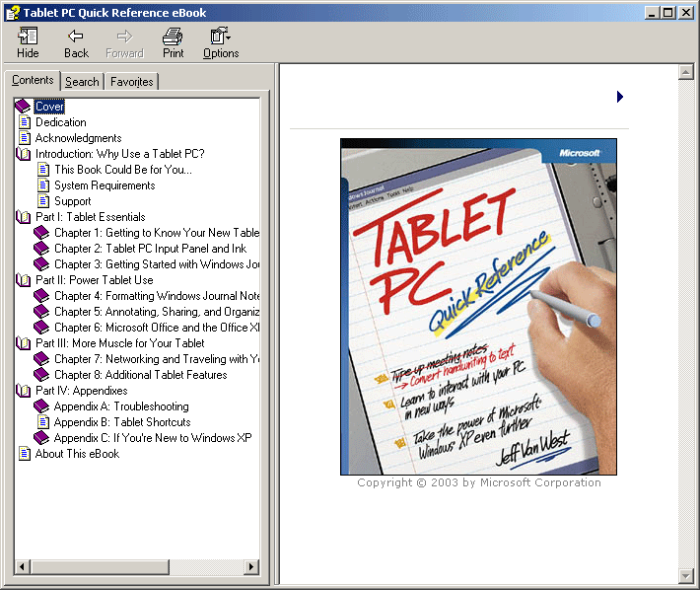Open the Dedication topic
This screenshot has width=700, height=590.
pyautogui.click(x=61, y=122)
